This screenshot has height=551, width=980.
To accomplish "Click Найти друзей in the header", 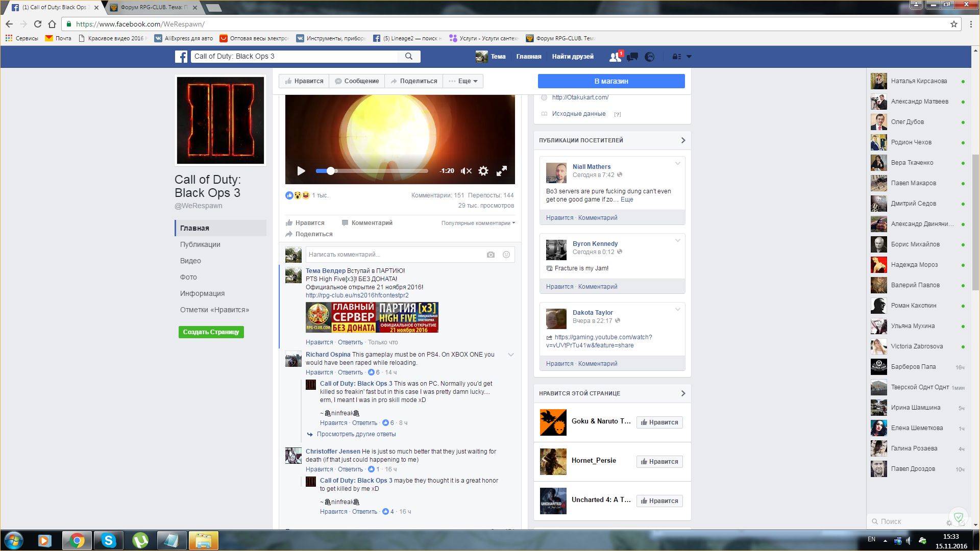I will coord(572,57).
